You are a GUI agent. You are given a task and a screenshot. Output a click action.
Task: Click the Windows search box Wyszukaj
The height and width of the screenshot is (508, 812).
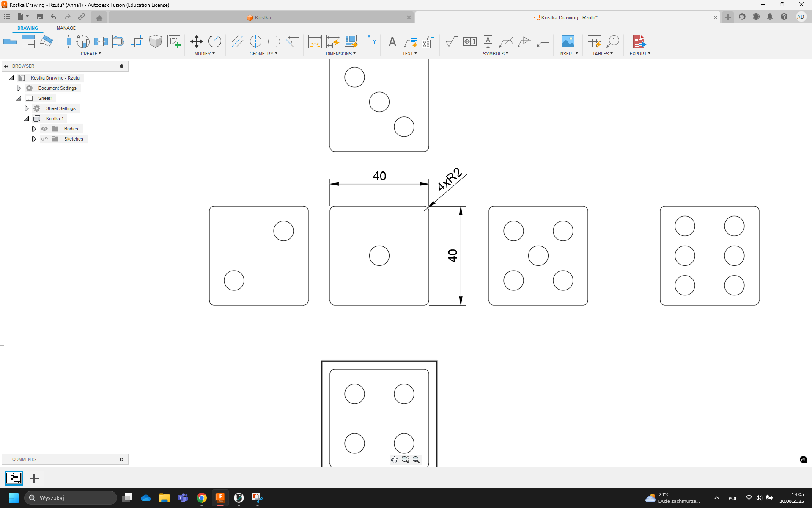coord(71,498)
